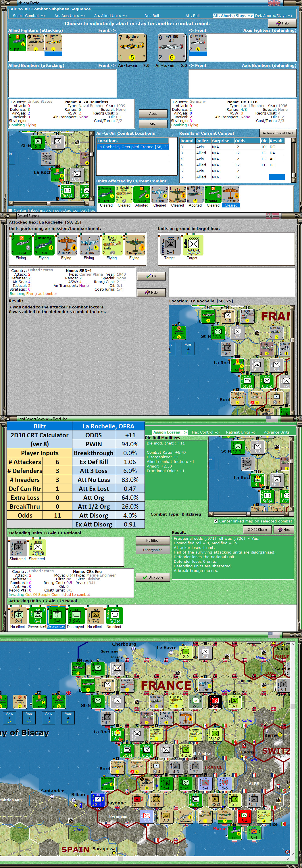Click the highlighted Result cell in combat results
Screen dimensions: 302x868
(277, 177)
